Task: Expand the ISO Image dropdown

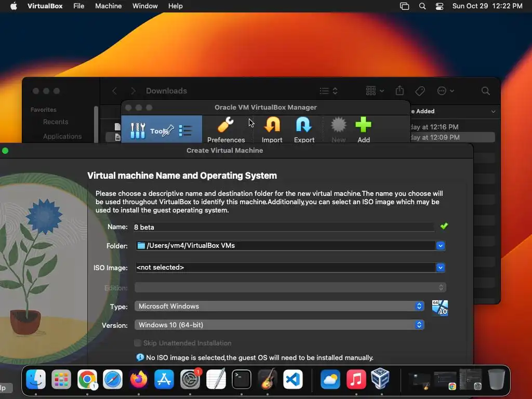Action: pos(441,268)
